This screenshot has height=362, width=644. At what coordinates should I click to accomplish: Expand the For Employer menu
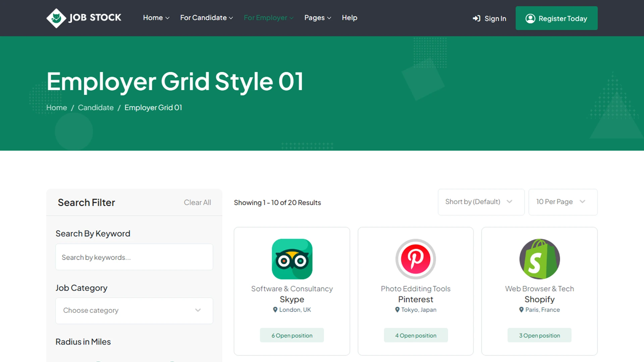coord(269,18)
